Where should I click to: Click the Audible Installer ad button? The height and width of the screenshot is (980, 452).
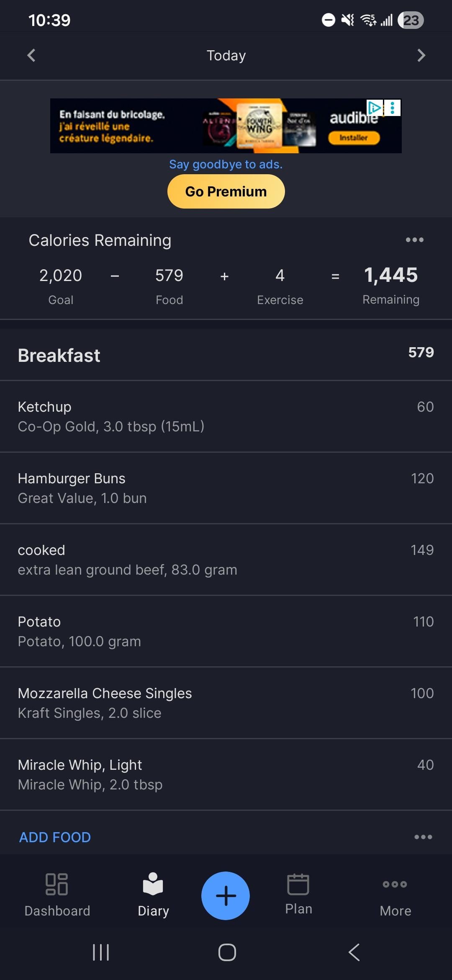pos(354,138)
